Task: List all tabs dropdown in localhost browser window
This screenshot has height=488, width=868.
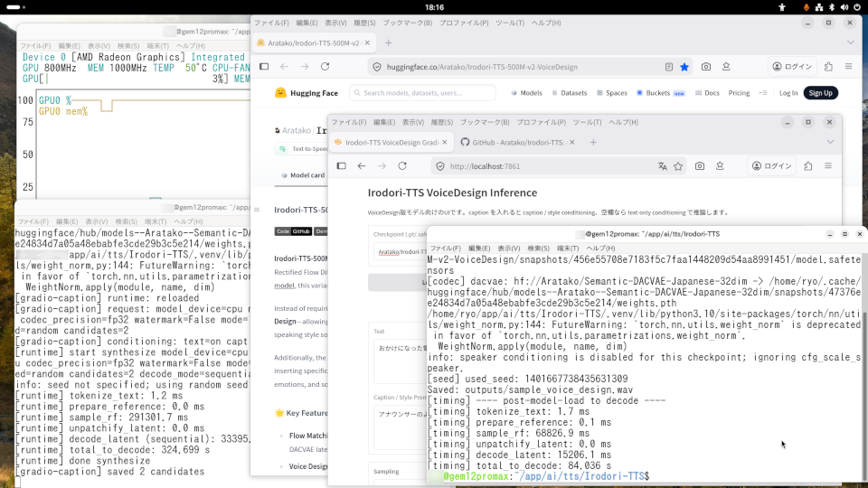Action: pos(830,142)
